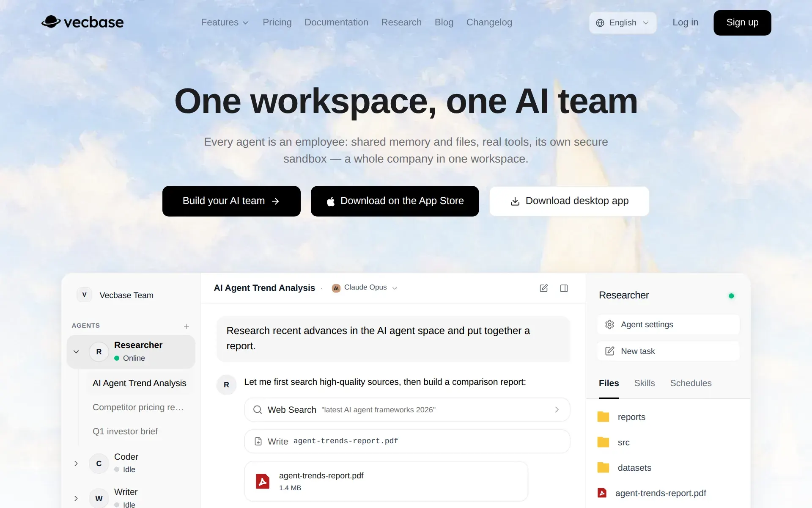Collapse the Researcher agent threads
Image resolution: width=812 pixels, height=508 pixels.
pos(76,352)
